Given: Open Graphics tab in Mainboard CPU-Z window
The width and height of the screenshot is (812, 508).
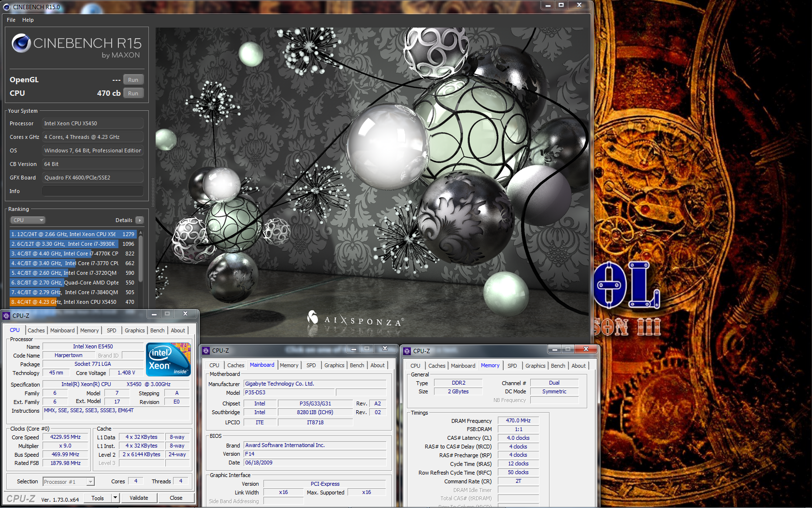Looking at the screenshot, I should (x=334, y=365).
